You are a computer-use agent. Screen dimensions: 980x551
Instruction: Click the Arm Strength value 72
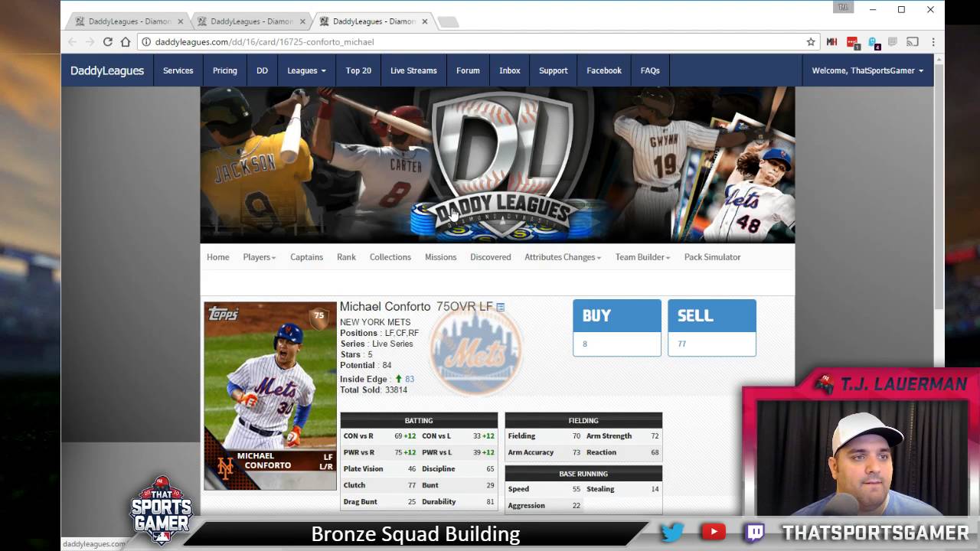point(655,436)
